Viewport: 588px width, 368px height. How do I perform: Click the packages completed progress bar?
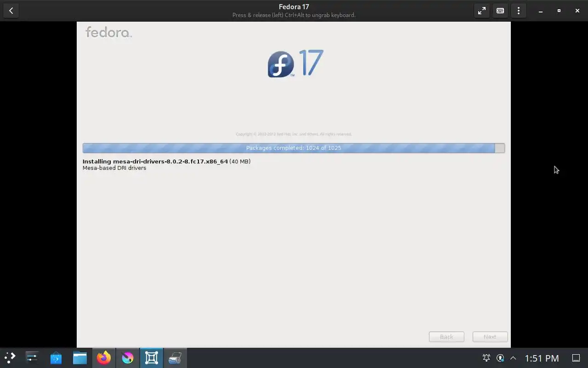coord(294,148)
